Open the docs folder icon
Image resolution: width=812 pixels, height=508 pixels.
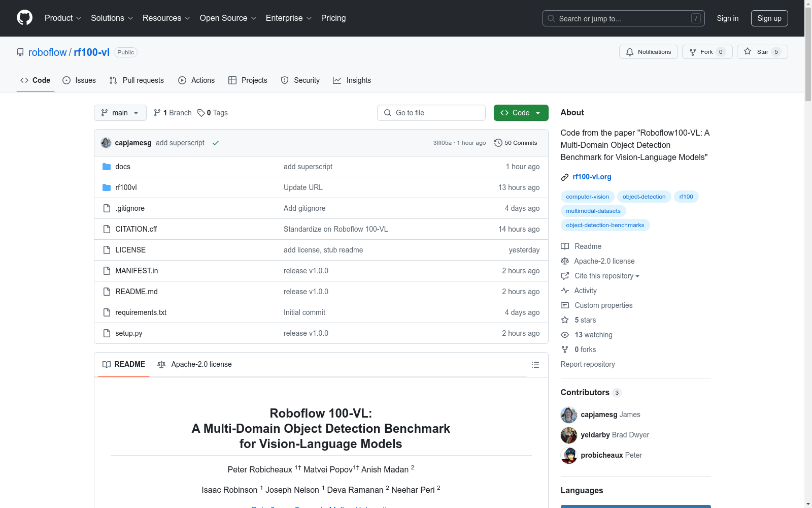click(x=107, y=167)
